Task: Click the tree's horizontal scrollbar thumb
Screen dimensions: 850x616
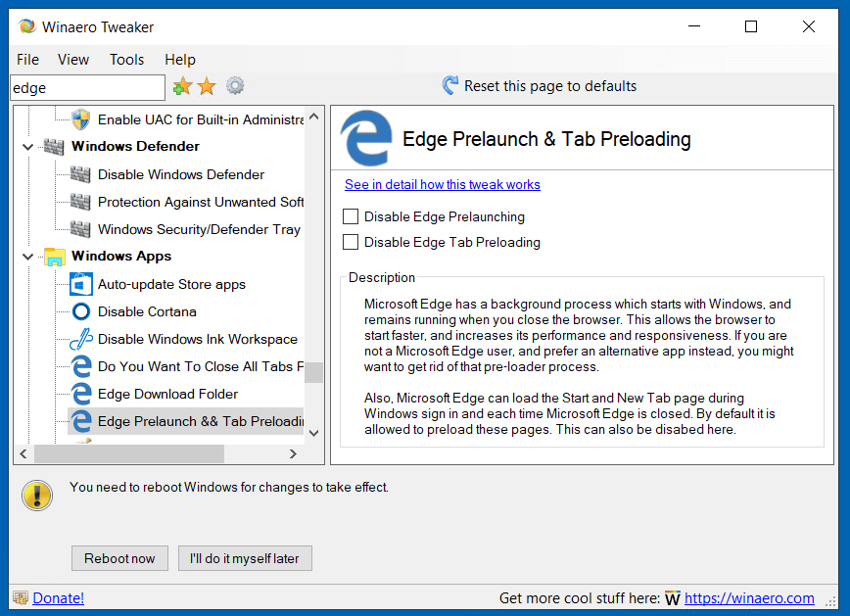Action: pyautogui.click(x=128, y=454)
